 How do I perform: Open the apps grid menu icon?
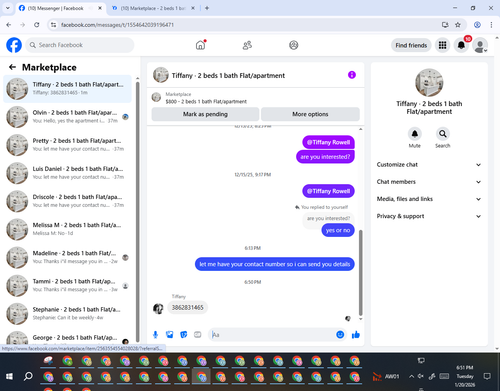tap(442, 45)
